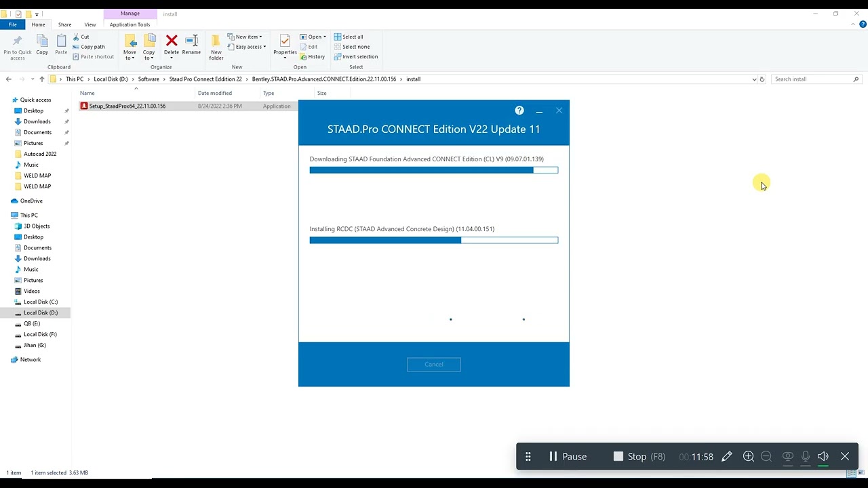This screenshot has height=488, width=868.
Task: Click Select none in the ribbon
Action: [352, 47]
